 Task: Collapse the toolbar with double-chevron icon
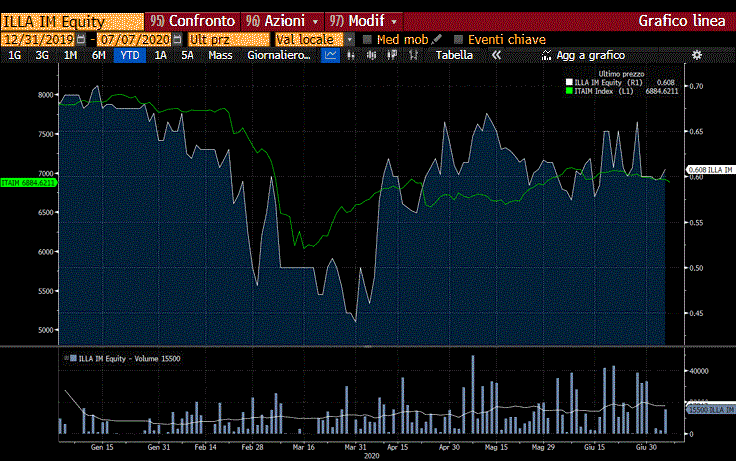(496, 55)
